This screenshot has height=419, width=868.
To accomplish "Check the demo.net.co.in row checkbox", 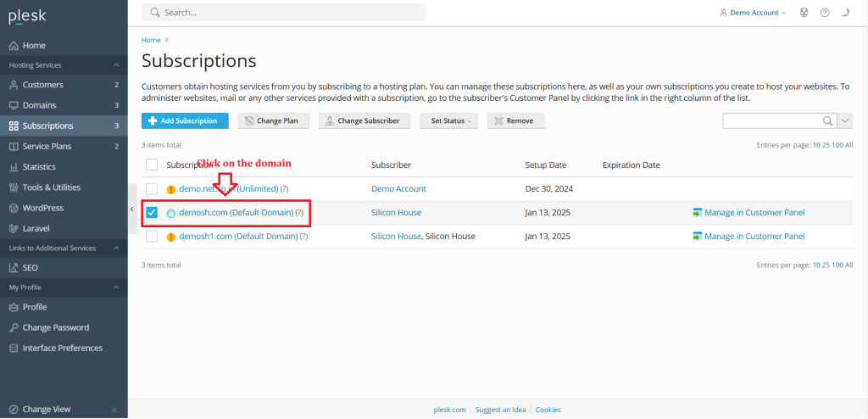I will tap(152, 189).
